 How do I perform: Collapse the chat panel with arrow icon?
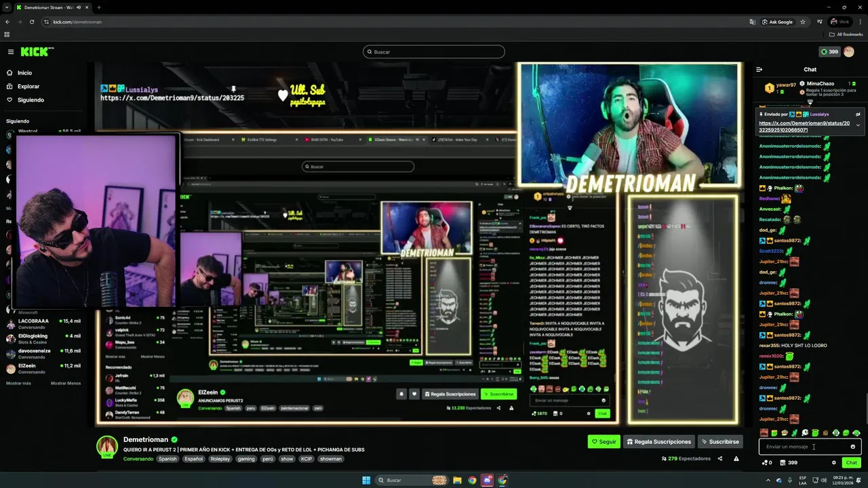tap(759, 69)
